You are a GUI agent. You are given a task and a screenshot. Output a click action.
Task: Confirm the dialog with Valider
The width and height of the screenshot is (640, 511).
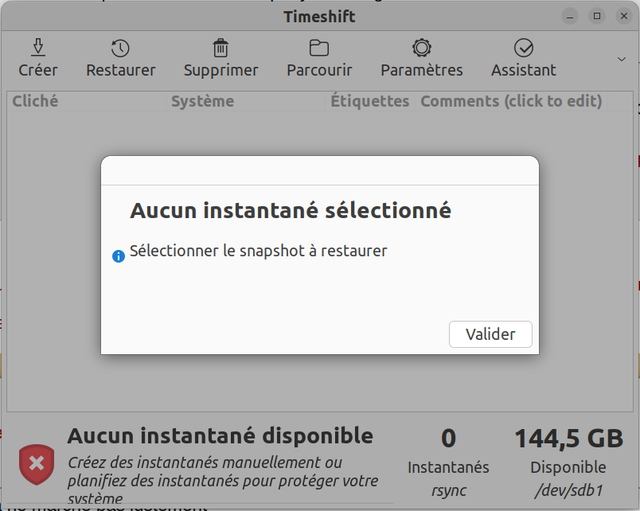[x=491, y=334]
